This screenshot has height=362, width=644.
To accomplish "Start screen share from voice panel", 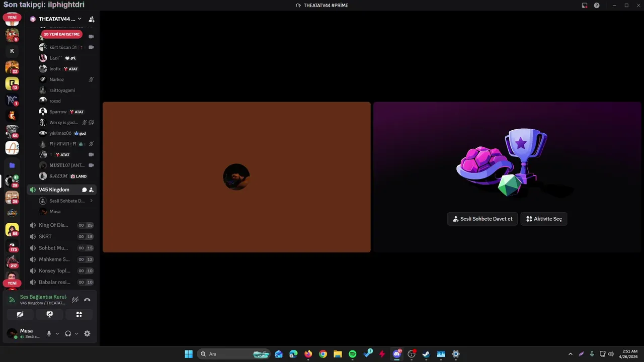I will pos(49,314).
